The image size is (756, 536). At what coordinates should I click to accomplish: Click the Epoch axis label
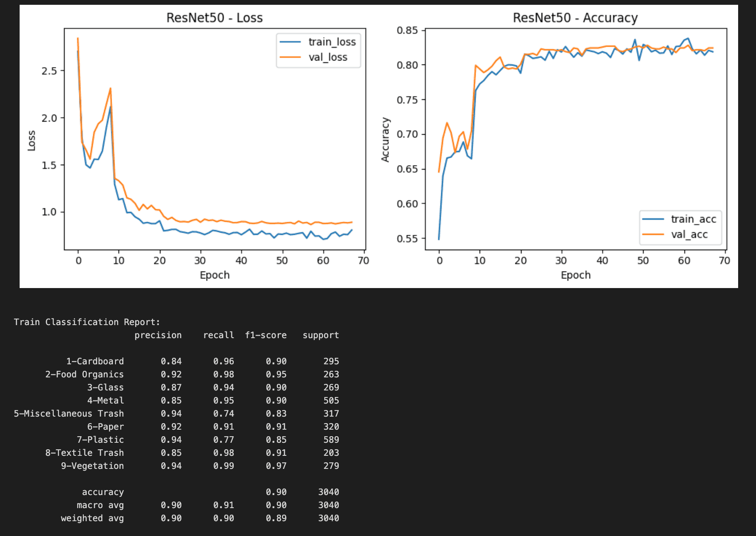point(215,275)
